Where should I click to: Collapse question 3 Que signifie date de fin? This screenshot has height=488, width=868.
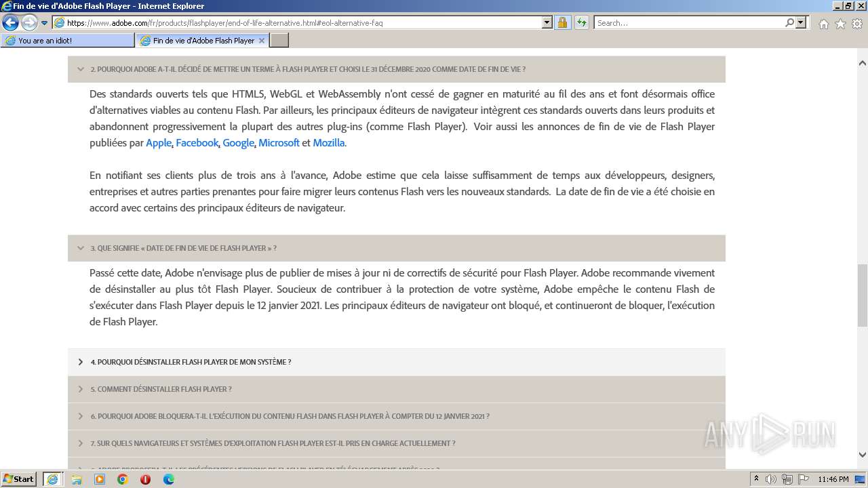point(396,248)
